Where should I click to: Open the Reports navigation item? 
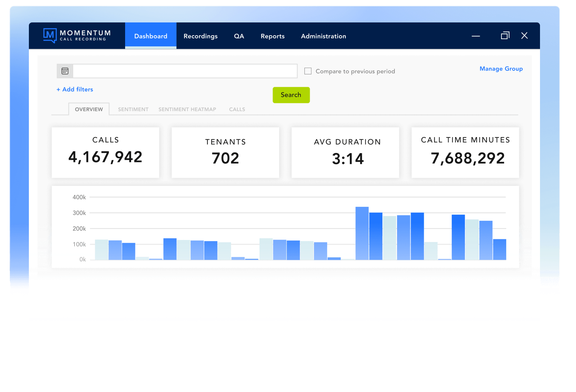(x=272, y=36)
